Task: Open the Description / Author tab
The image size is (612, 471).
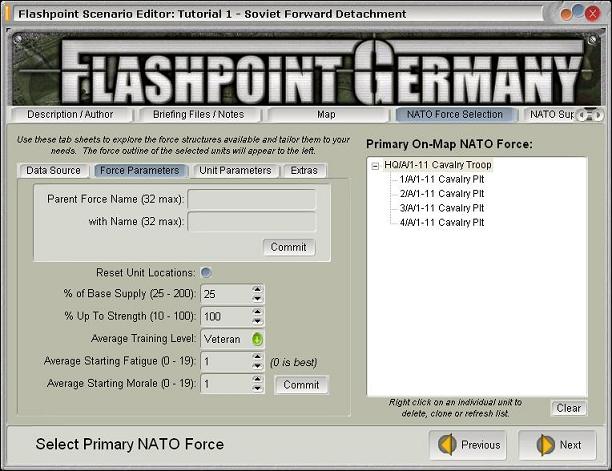Action: tap(70, 114)
